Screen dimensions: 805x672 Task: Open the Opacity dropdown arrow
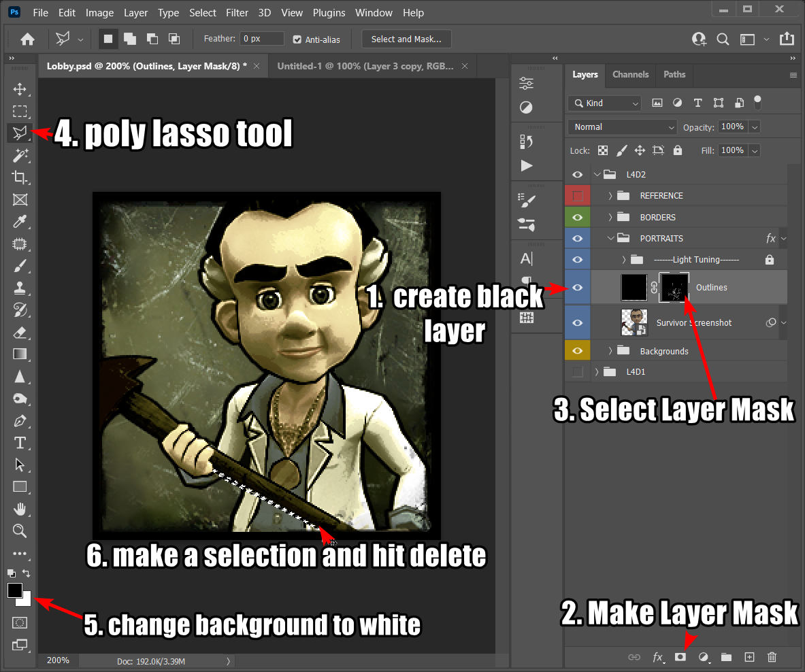coord(755,127)
